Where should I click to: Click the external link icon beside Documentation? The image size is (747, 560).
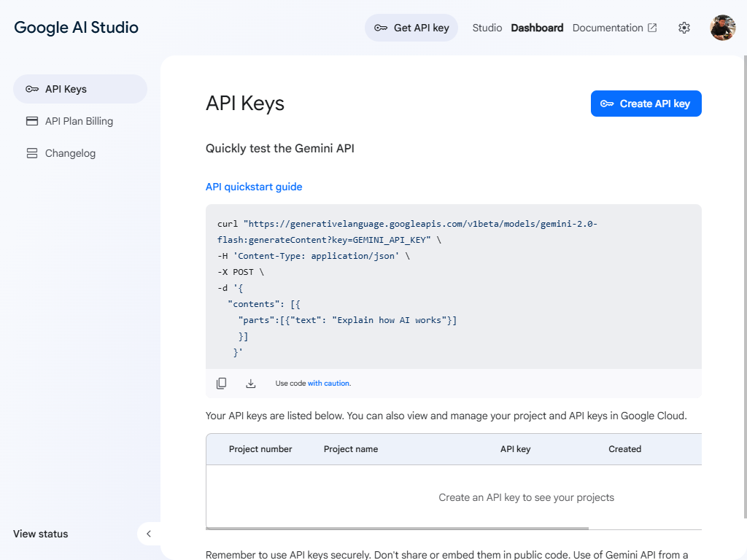click(652, 28)
